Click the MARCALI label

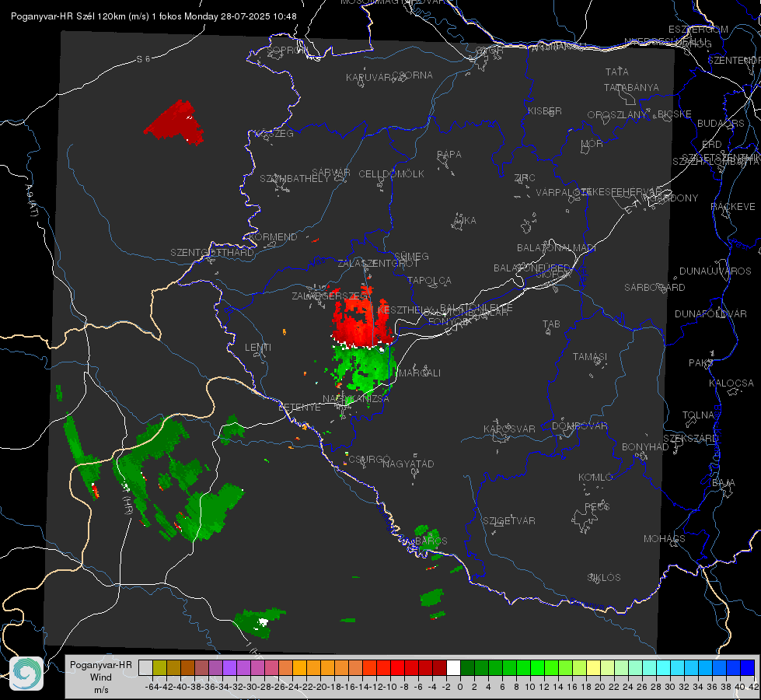421,373
